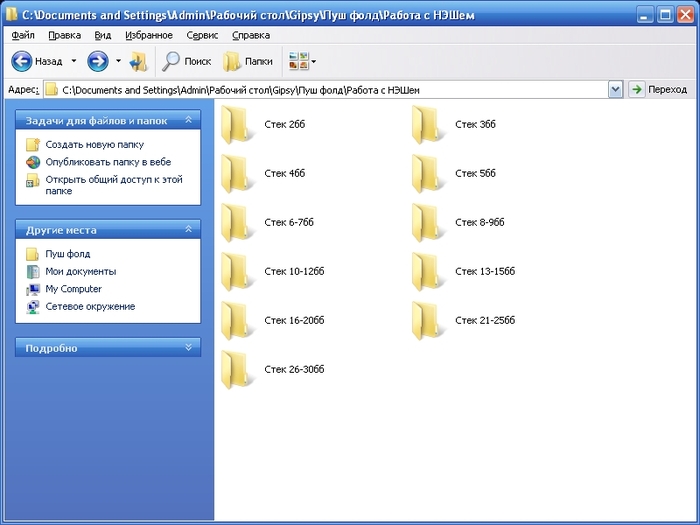
Task: Click the Сетевое окружение network icon
Action: (33, 307)
